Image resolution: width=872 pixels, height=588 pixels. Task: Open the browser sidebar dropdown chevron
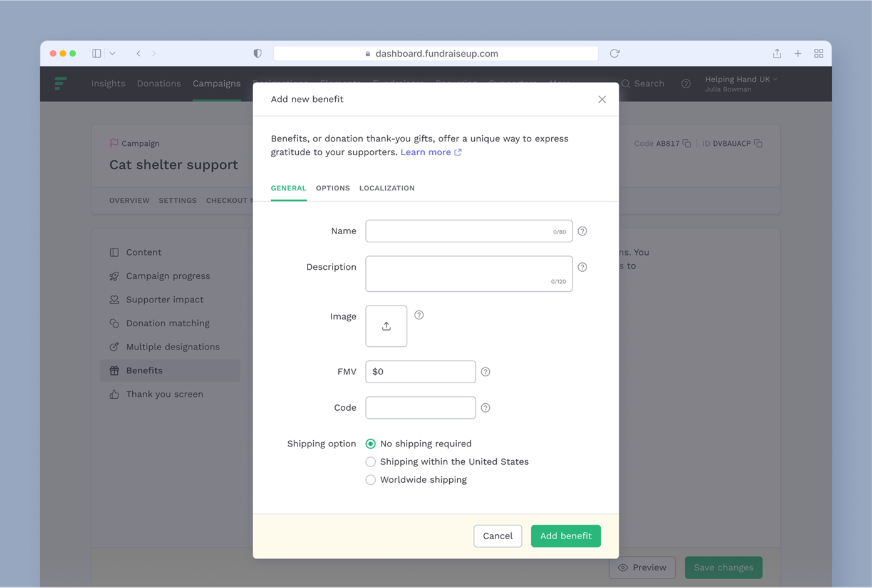(x=113, y=53)
